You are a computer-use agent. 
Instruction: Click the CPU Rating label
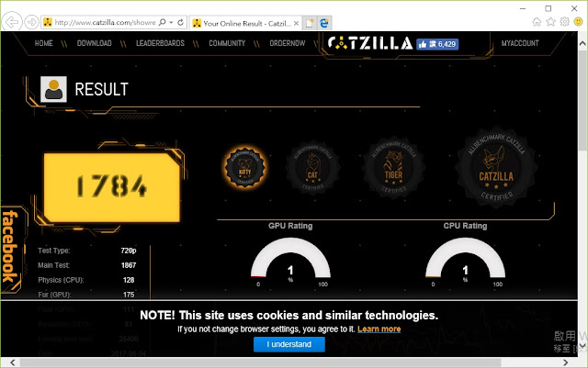tap(465, 226)
